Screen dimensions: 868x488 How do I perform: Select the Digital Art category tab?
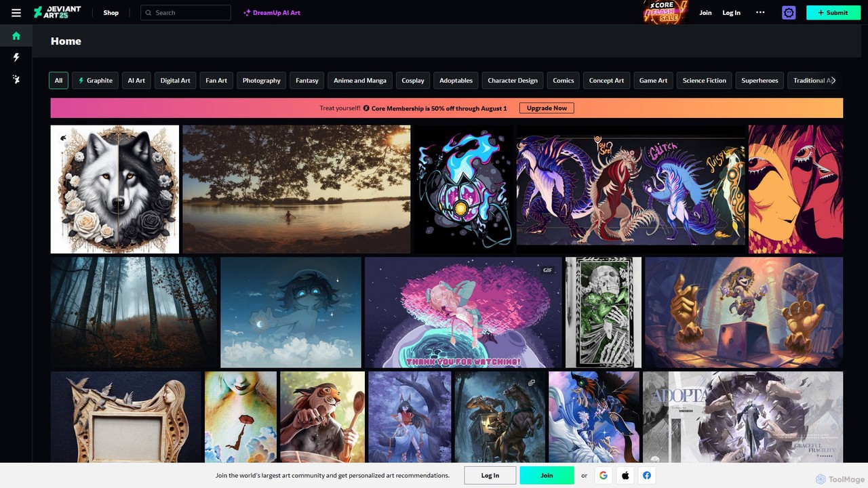pyautogui.click(x=175, y=81)
